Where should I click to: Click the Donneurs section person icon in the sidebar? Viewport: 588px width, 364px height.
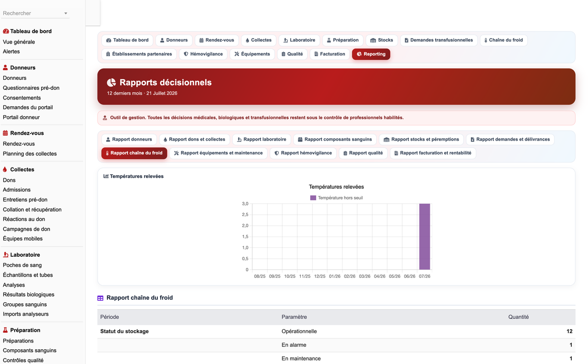pyautogui.click(x=5, y=68)
